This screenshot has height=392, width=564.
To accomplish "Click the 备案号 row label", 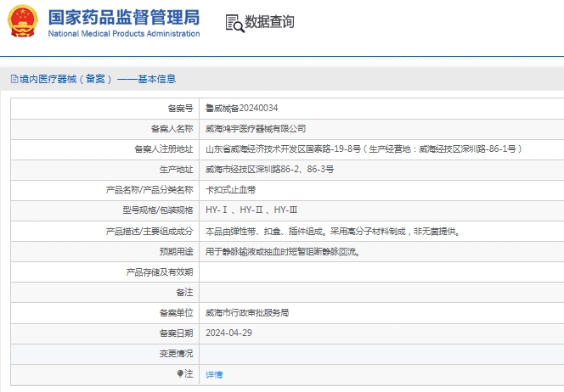I will click(180, 108).
